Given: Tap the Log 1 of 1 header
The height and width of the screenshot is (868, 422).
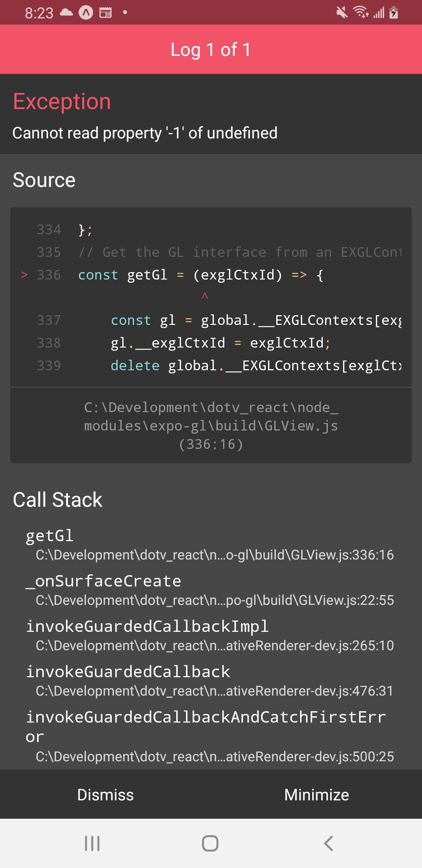Looking at the screenshot, I should (211, 49).
